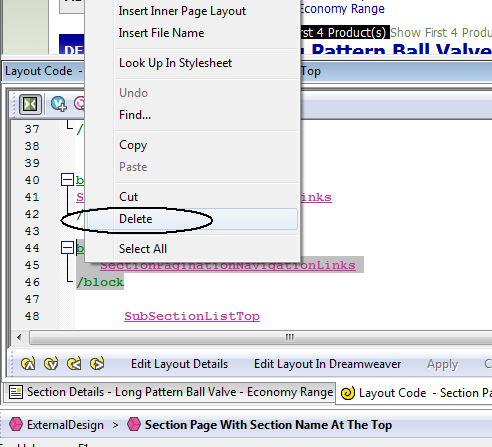Screen dimensions: 492x447
Task: Click Edit Layout In Dreamweaver
Action: pyautogui.click(x=327, y=364)
